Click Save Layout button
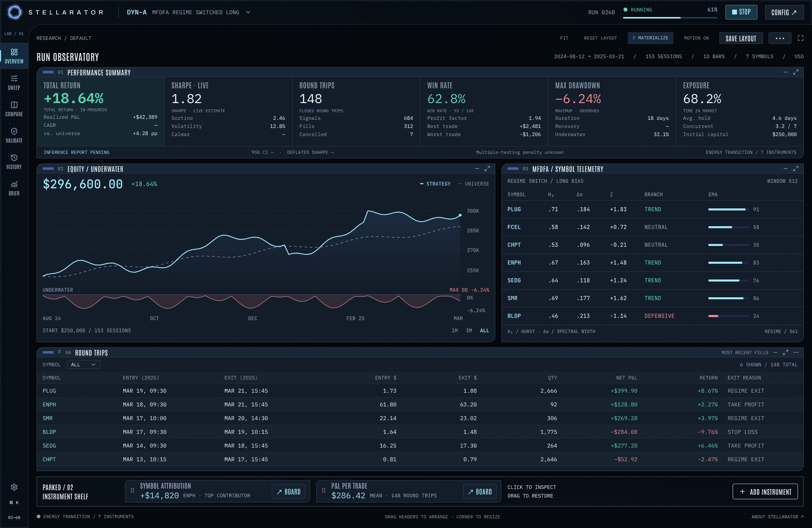Screen dimensions: 812x528 [741, 38]
